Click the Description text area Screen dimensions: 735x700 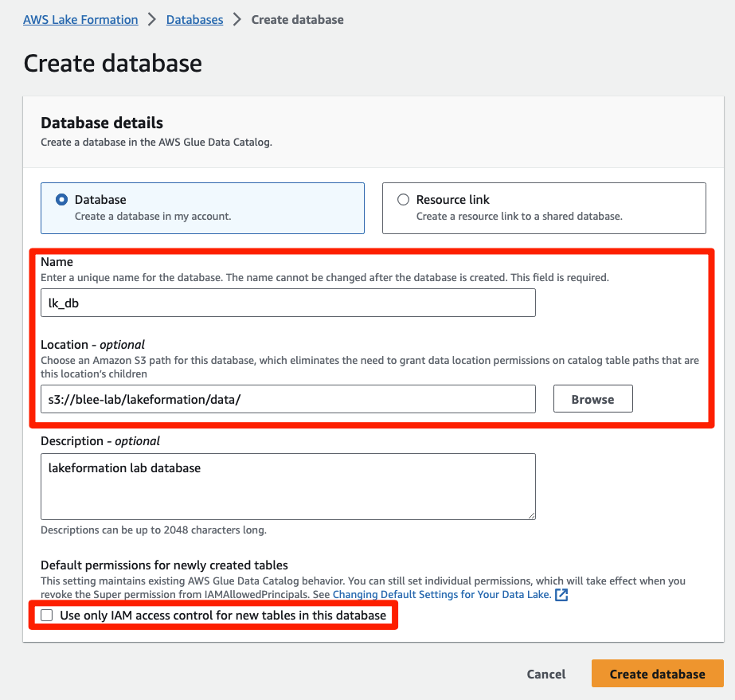tap(288, 487)
